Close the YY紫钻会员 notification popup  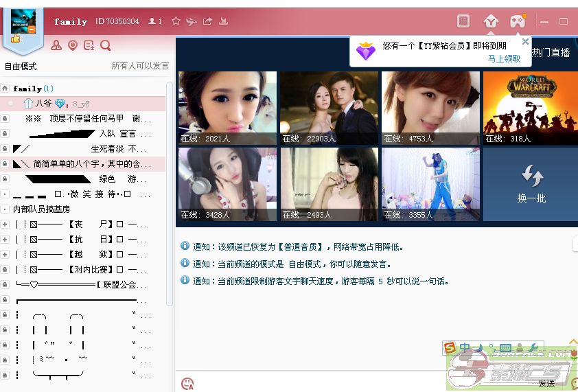click(x=525, y=42)
